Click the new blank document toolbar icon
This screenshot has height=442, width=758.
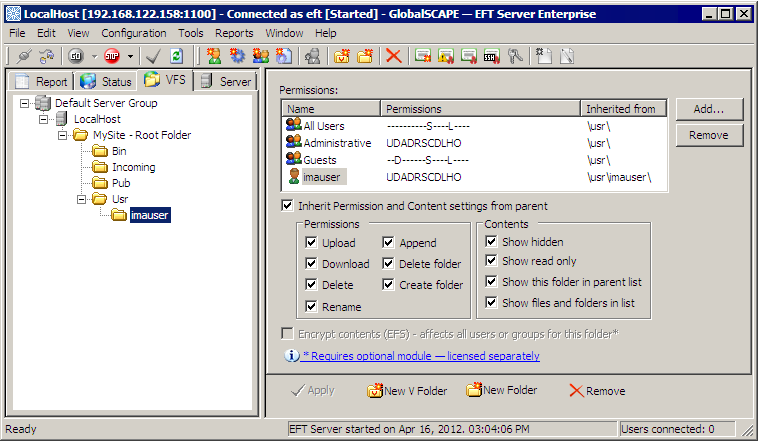[x=544, y=57]
